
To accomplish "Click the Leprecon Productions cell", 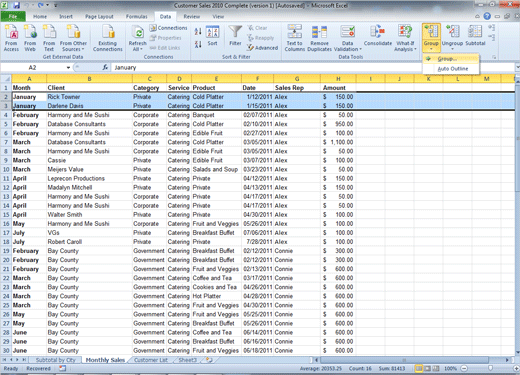I will pyautogui.click(x=89, y=178).
